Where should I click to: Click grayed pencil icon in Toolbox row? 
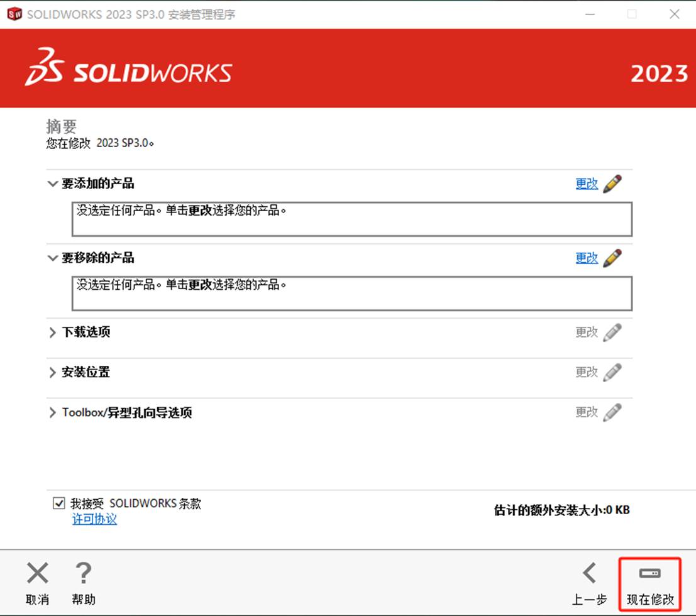tap(612, 412)
